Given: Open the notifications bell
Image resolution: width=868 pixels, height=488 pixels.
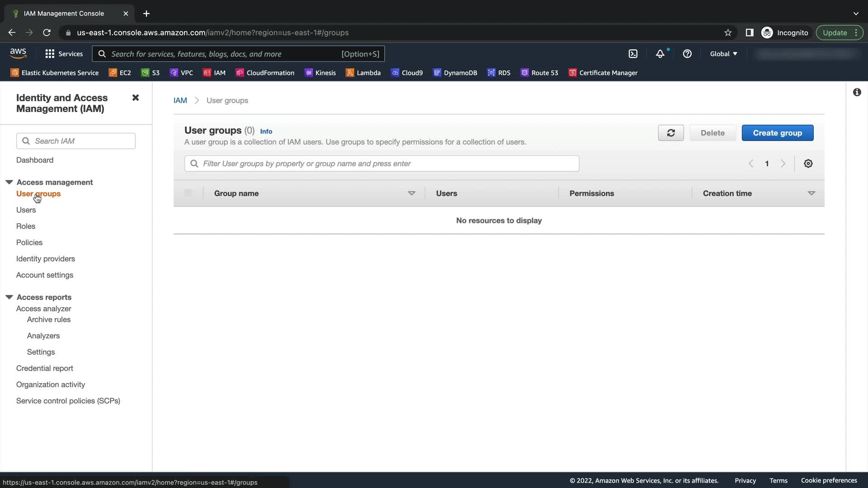Looking at the screenshot, I should click(660, 54).
